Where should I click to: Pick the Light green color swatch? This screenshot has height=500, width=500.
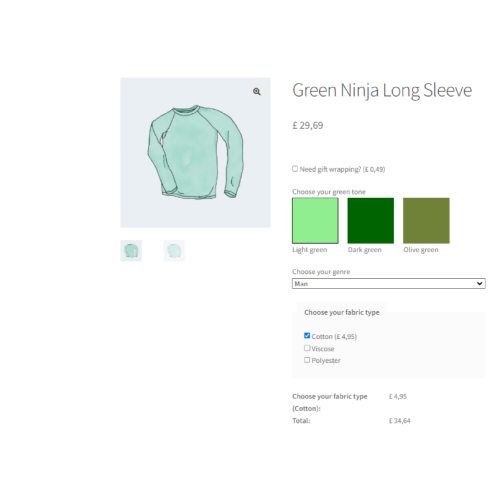point(315,220)
